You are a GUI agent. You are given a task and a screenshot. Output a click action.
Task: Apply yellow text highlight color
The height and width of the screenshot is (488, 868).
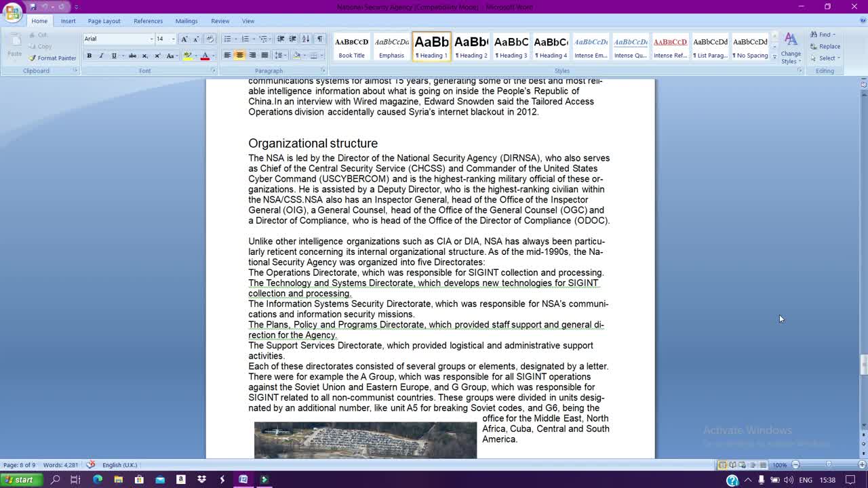(x=188, y=56)
